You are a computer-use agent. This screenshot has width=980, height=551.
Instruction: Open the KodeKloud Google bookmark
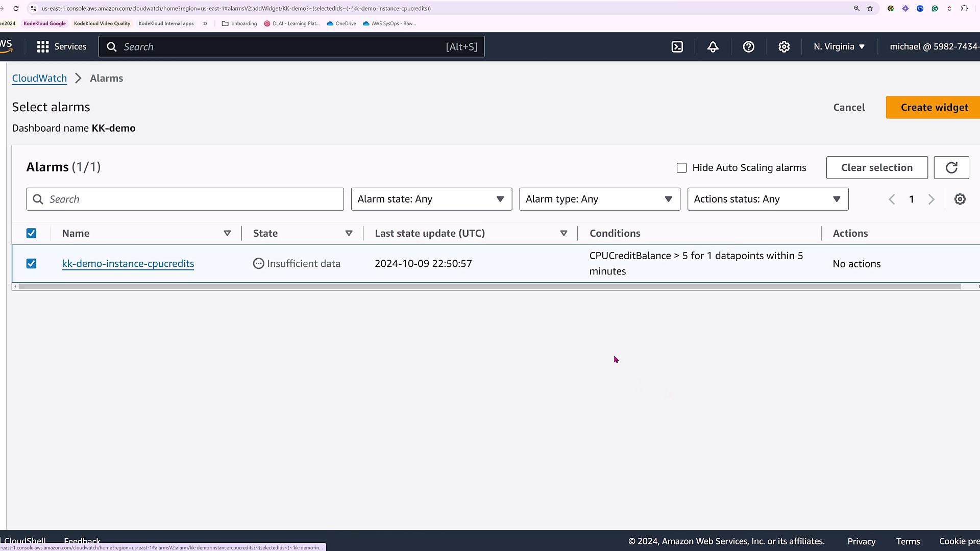click(x=44, y=23)
